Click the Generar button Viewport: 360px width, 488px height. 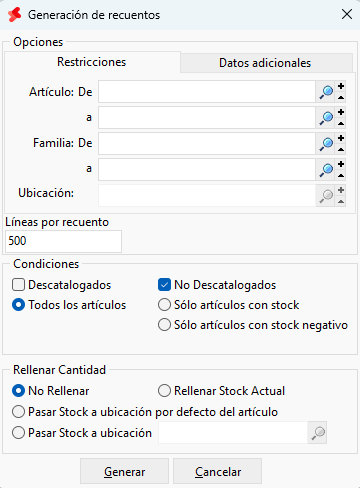tap(124, 471)
